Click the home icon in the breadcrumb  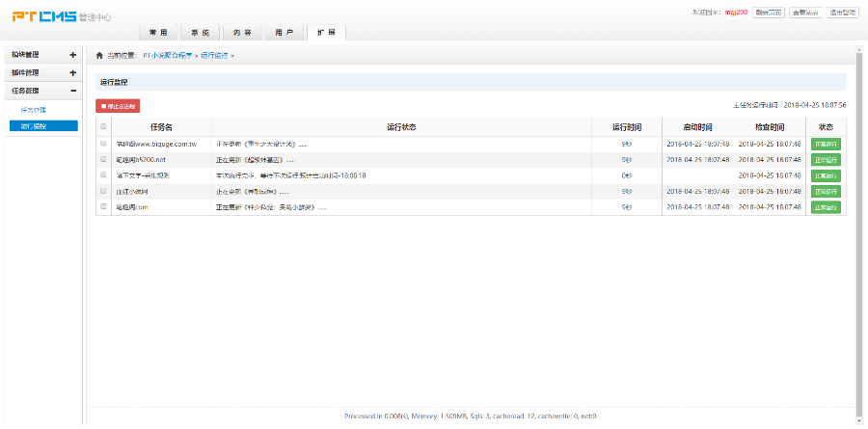tap(98, 56)
